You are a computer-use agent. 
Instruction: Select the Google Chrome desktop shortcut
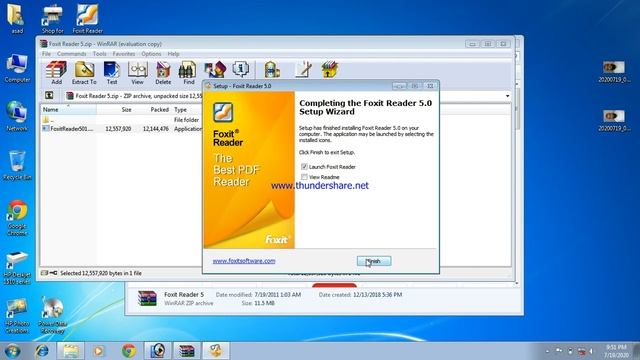pos(17,218)
